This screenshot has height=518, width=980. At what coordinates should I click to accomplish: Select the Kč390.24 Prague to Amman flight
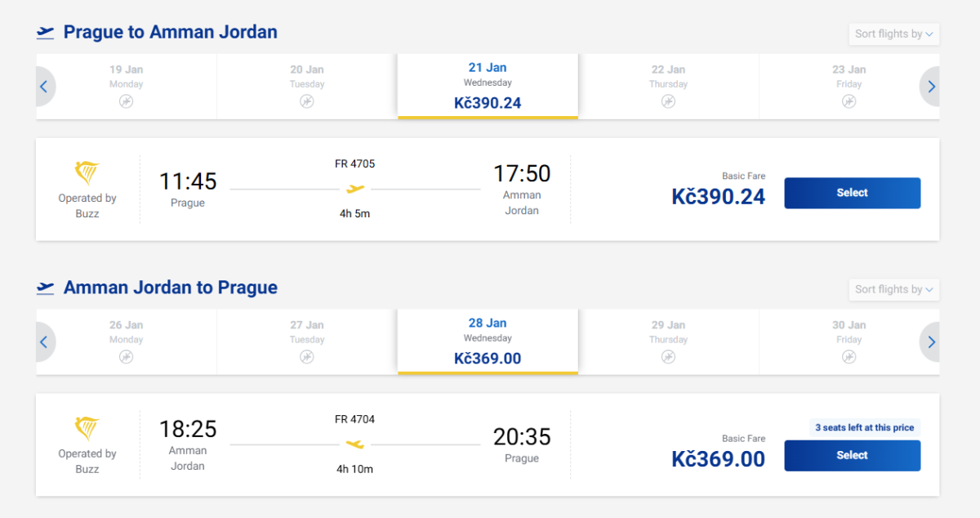(852, 193)
